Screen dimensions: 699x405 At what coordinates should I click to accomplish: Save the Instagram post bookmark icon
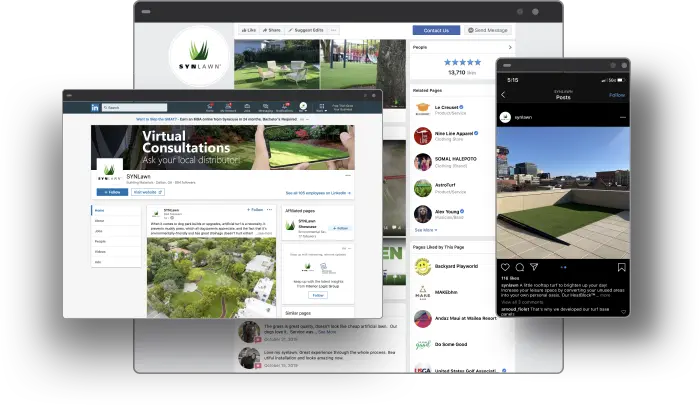[x=621, y=267]
